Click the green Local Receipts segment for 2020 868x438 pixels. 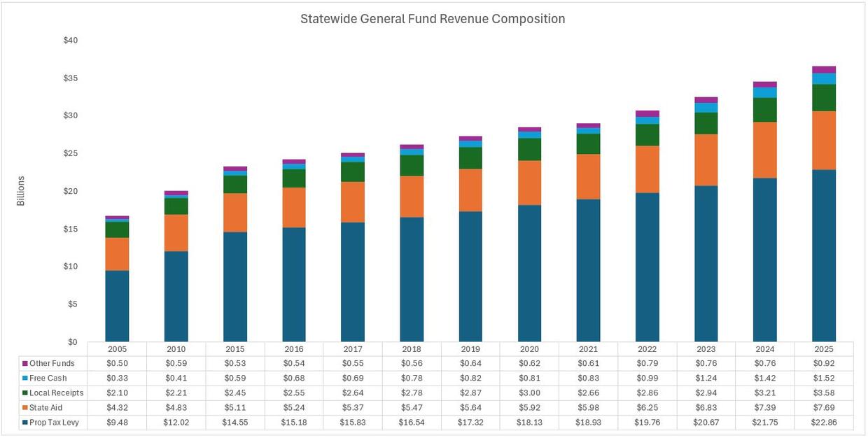tap(529, 149)
